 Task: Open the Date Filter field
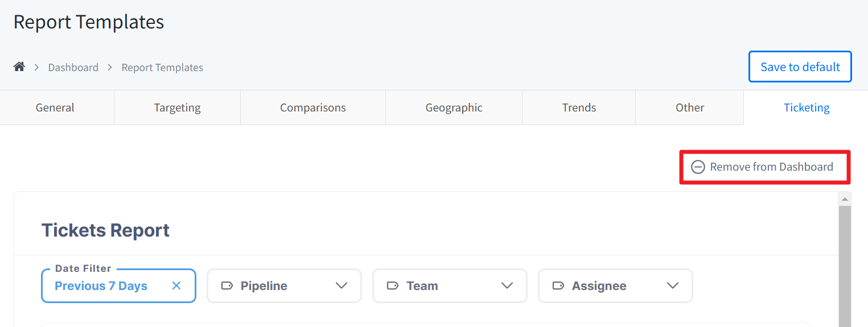pyautogui.click(x=118, y=285)
